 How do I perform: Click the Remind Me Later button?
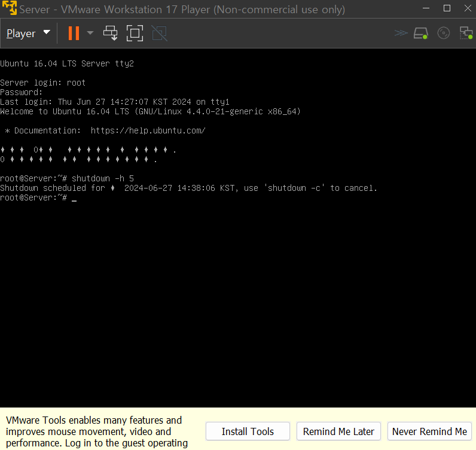[x=338, y=431]
